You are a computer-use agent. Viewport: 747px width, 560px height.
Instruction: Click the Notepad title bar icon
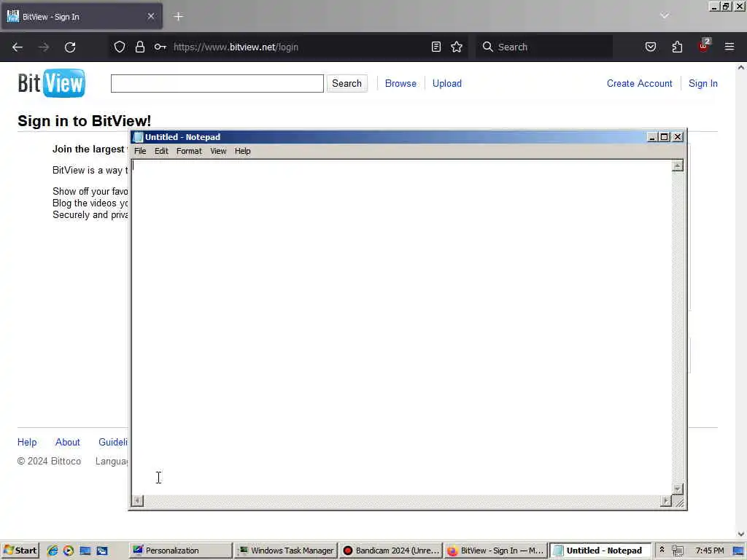click(138, 137)
